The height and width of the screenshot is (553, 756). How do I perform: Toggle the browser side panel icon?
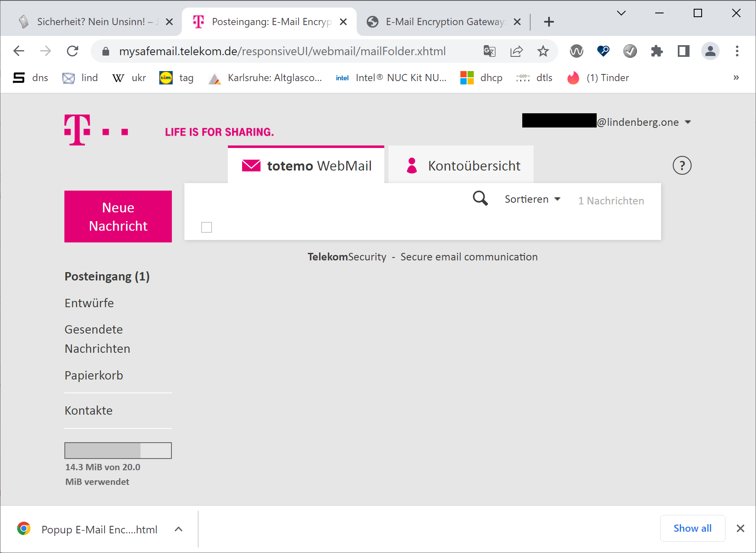(x=684, y=51)
